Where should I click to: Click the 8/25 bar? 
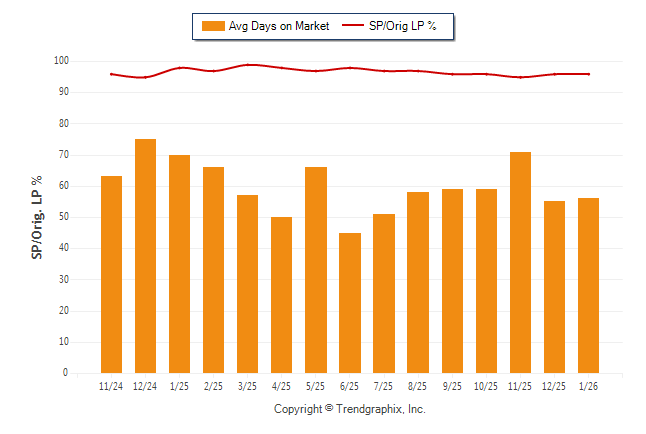[x=418, y=282]
